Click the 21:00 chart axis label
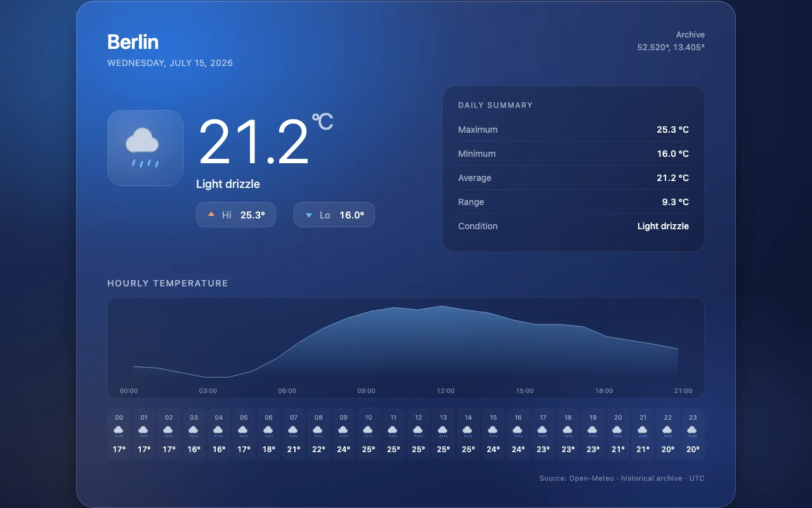Screen dimensions: 812x508 tap(683, 391)
